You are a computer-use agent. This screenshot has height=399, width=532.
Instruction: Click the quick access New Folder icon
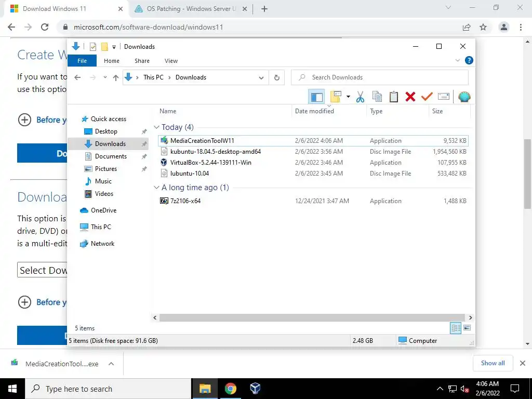coord(104,47)
